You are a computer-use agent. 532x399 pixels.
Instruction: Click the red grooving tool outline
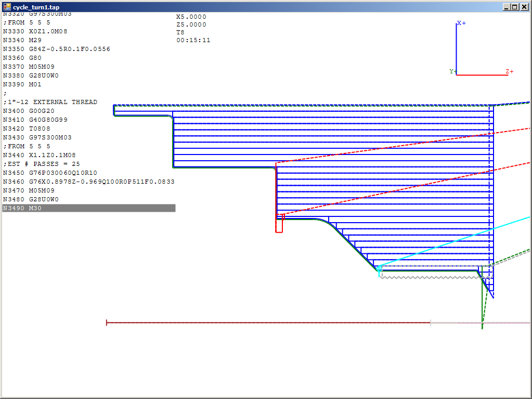(x=279, y=224)
